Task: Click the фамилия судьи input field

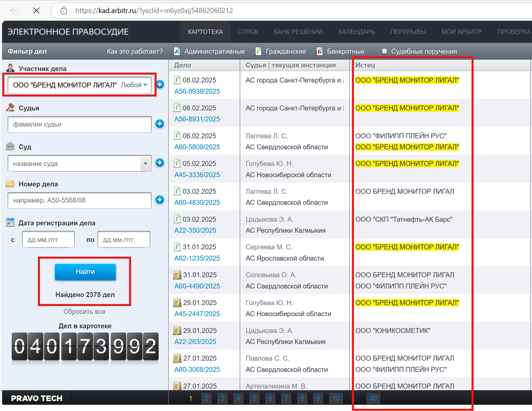Action: (x=80, y=125)
